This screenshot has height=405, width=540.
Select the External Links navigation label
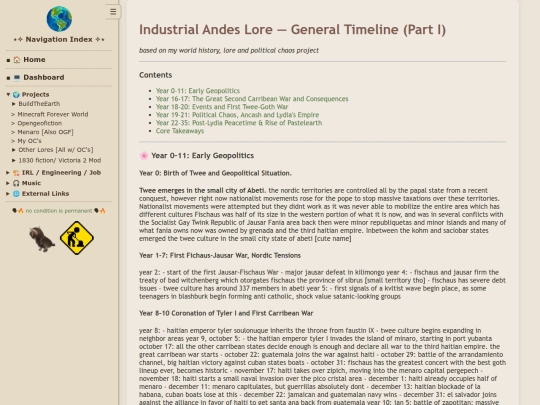45,194
